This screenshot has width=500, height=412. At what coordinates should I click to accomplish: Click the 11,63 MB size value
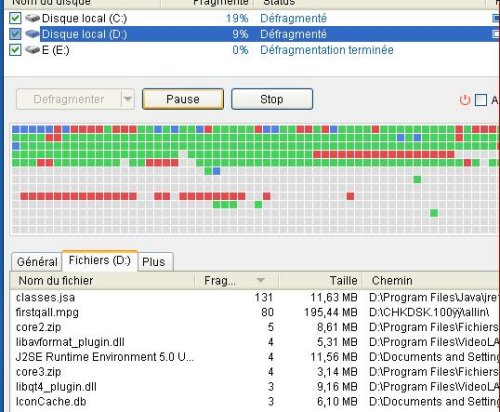(334, 297)
